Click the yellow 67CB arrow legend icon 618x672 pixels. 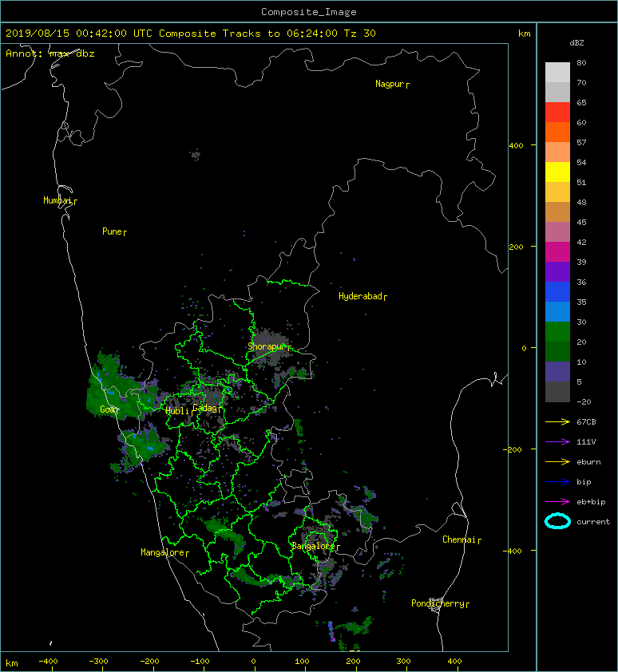(557, 421)
